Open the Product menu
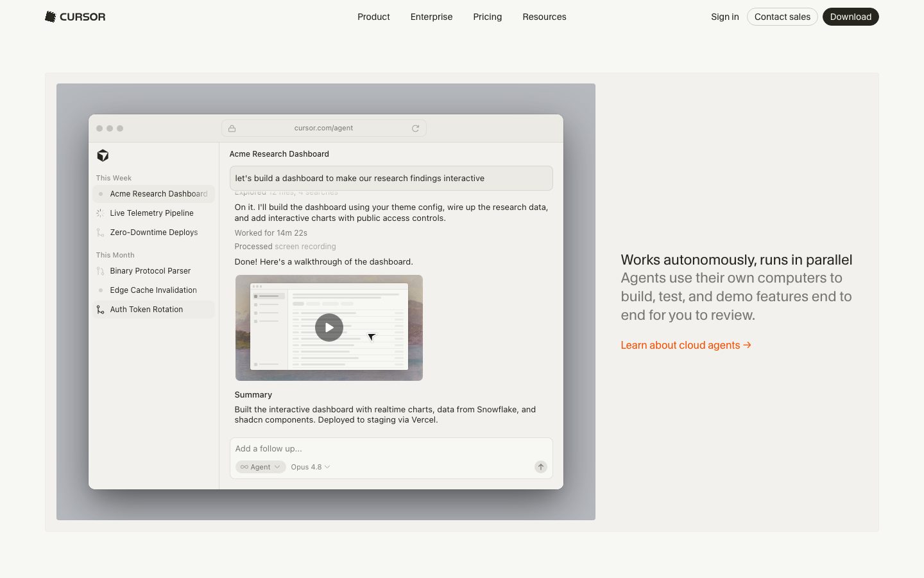 [x=373, y=17]
